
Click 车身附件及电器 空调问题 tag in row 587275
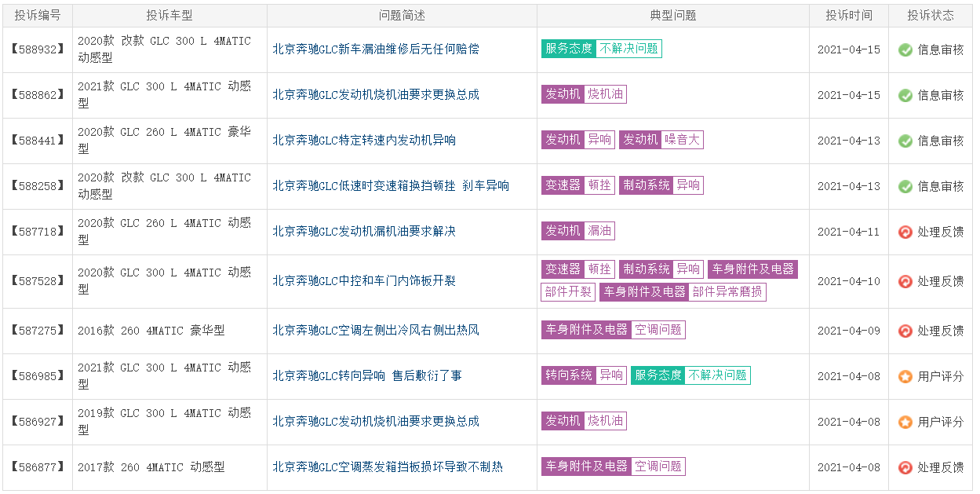(x=613, y=330)
